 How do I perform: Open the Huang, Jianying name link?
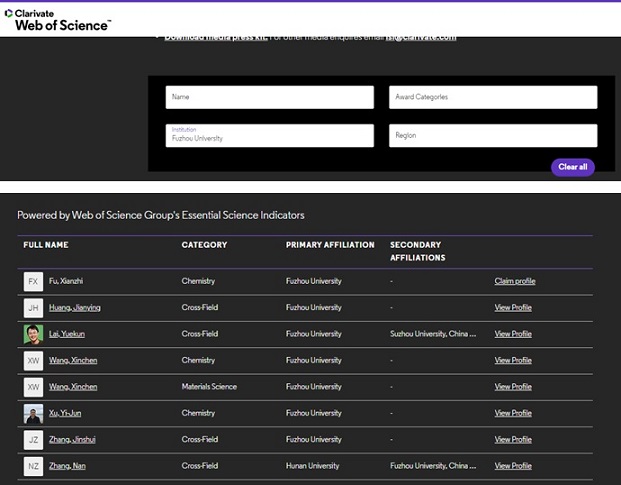pyautogui.click(x=75, y=308)
